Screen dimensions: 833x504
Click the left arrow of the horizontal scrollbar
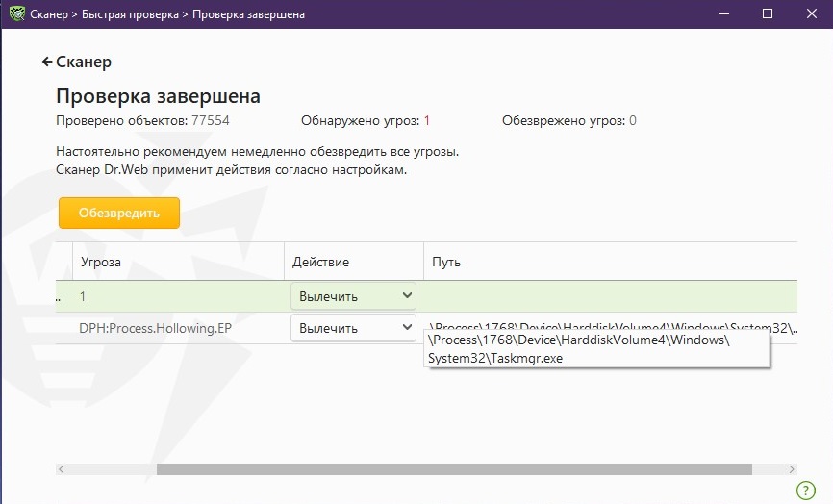pyautogui.click(x=63, y=469)
